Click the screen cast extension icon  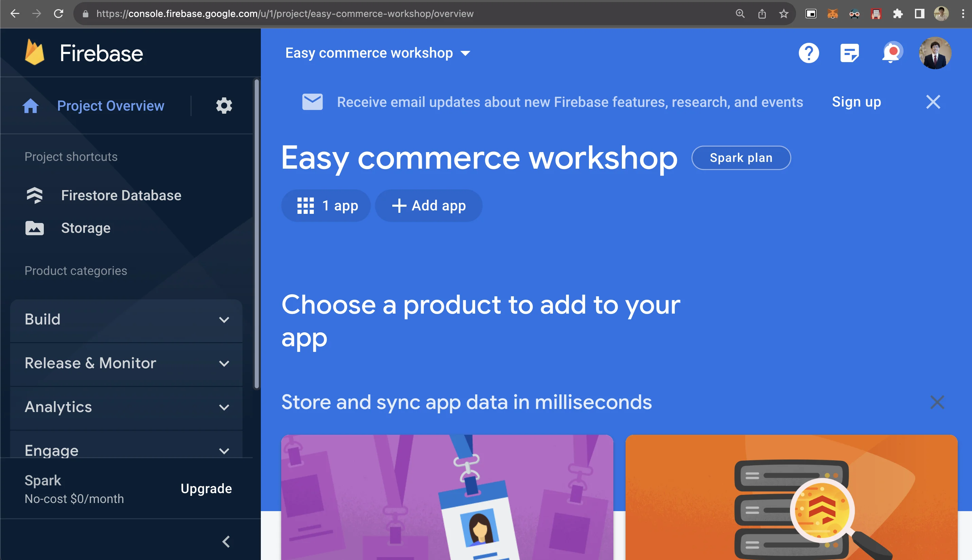click(x=811, y=14)
